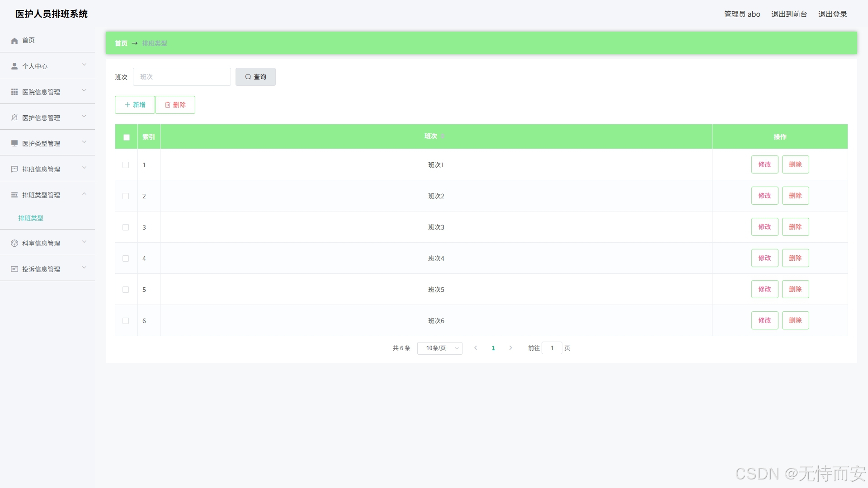Viewport: 868px width, 488px height.
Task: Click the grid icon for 医院信息管理
Action: pyautogui.click(x=14, y=92)
